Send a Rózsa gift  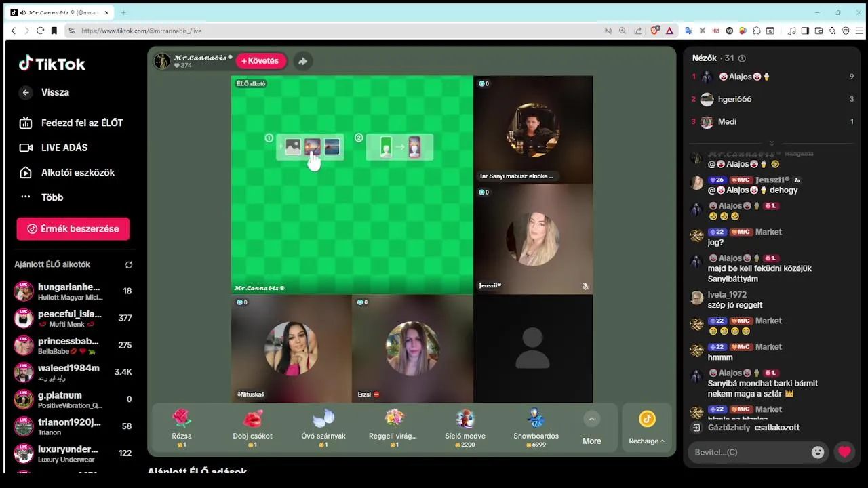coord(182,427)
